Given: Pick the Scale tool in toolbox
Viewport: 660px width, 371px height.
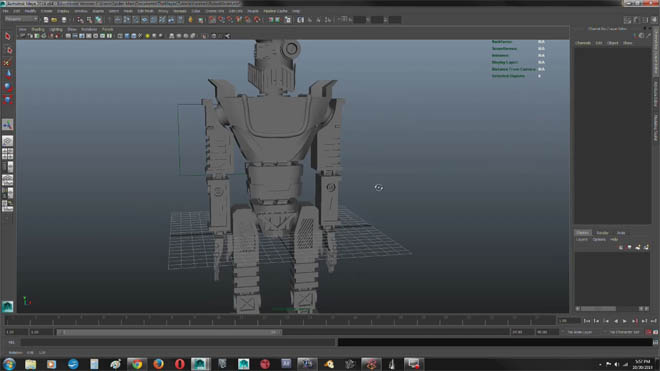Looking at the screenshot, I should [8, 100].
